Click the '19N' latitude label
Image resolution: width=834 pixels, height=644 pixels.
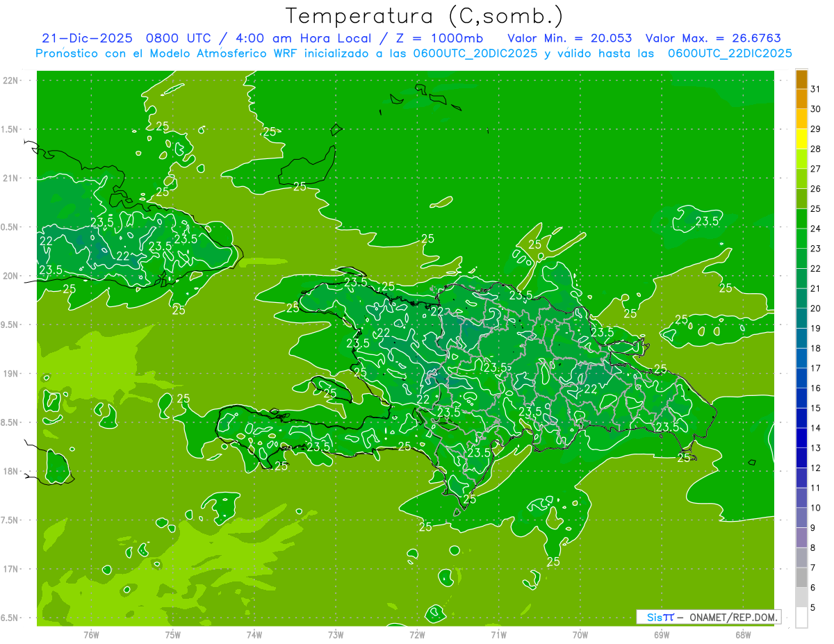(x=10, y=373)
